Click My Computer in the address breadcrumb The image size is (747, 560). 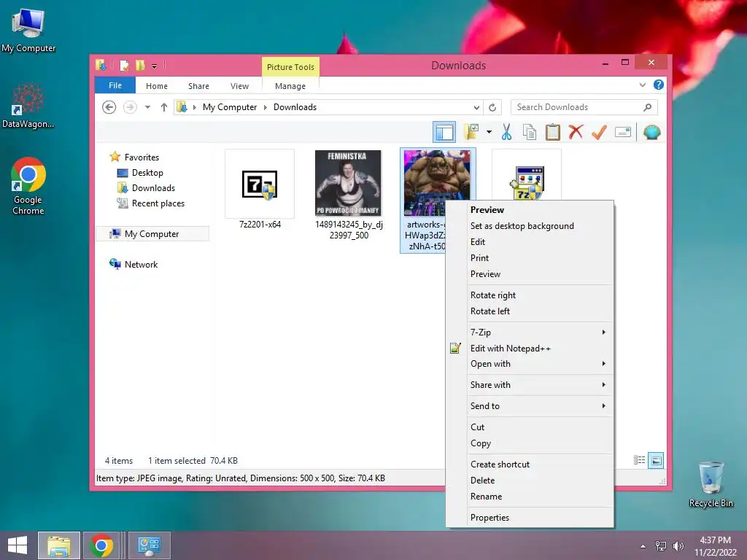(x=230, y=107)
